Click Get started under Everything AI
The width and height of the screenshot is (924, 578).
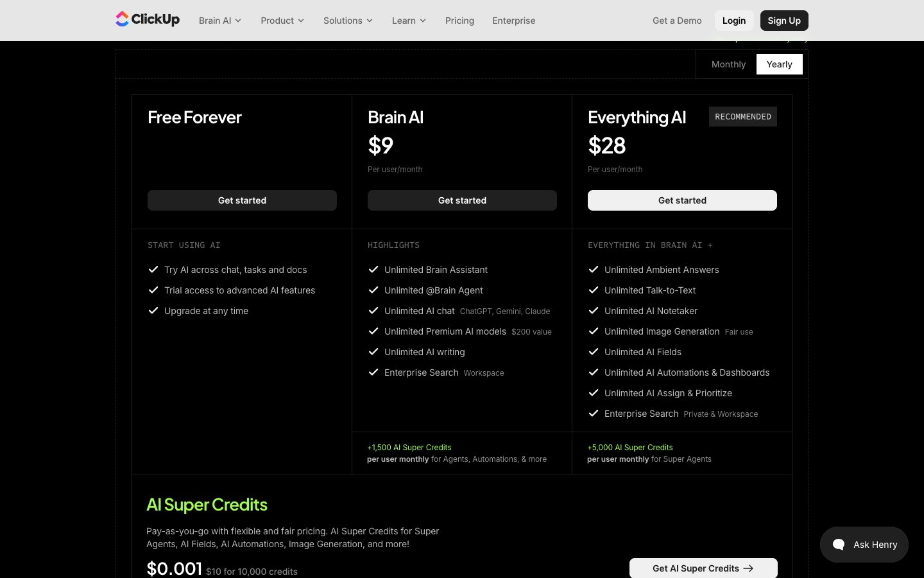[682, 200]
